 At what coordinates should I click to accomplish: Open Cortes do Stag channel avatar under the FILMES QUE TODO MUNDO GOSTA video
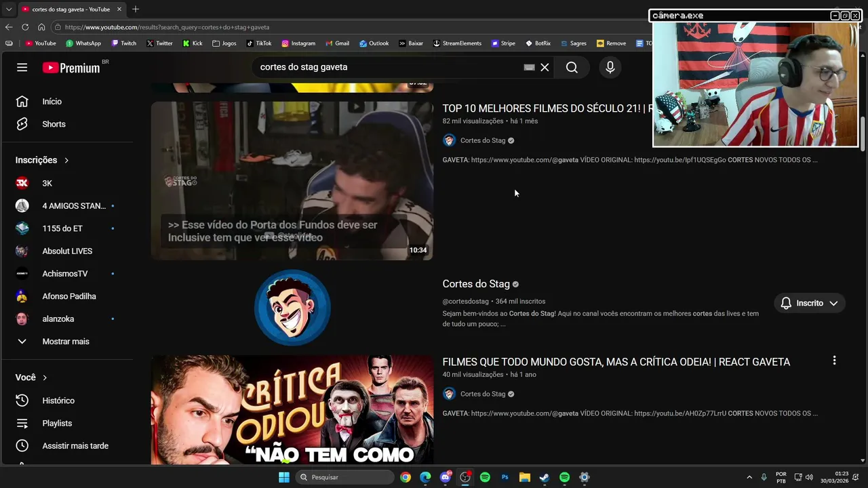coord(449,394)
